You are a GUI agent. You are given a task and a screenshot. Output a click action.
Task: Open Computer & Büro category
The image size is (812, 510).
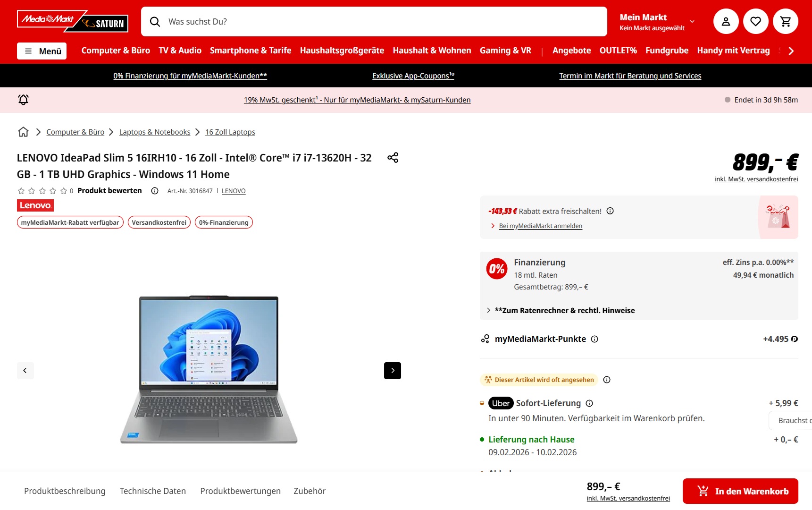pos(116,51)
